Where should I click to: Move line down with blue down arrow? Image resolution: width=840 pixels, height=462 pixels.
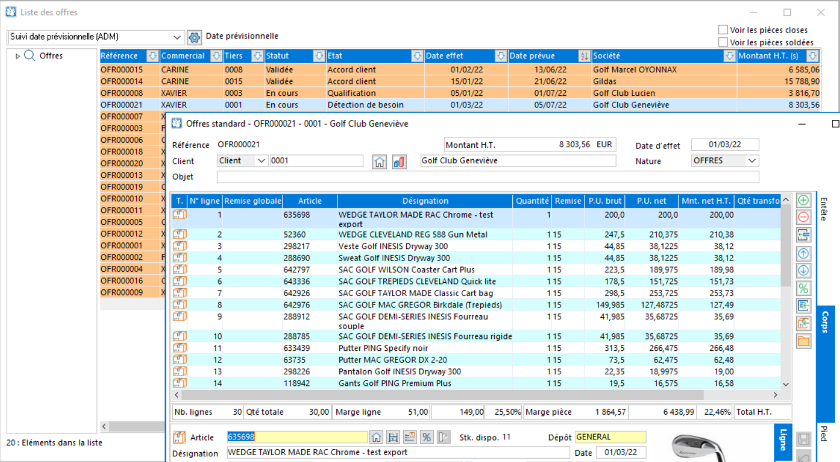pos(803,271)
